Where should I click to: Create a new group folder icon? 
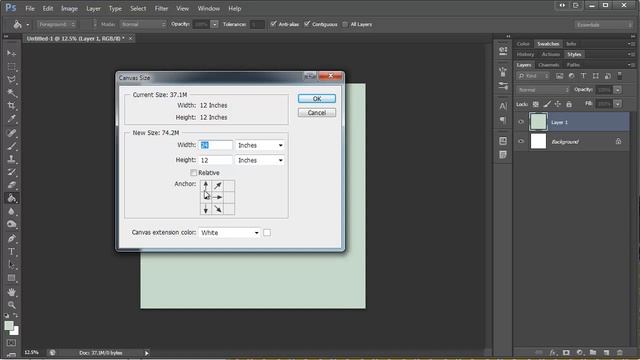593,353
